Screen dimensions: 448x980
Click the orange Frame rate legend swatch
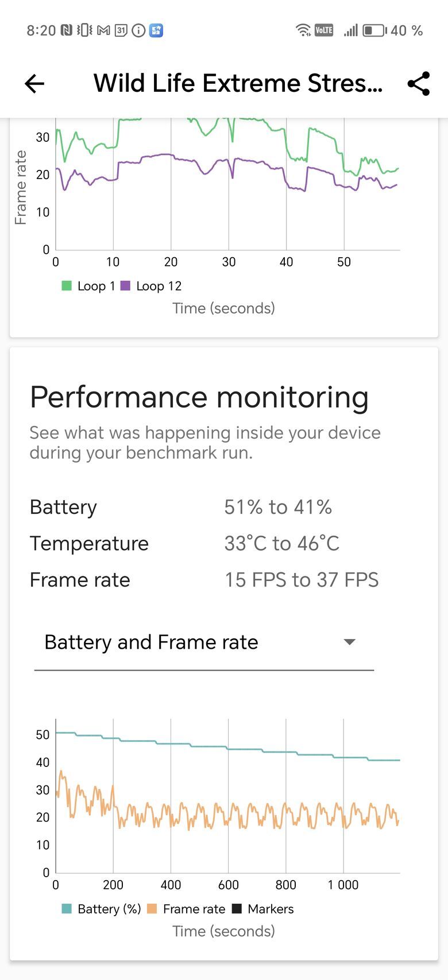152,909
